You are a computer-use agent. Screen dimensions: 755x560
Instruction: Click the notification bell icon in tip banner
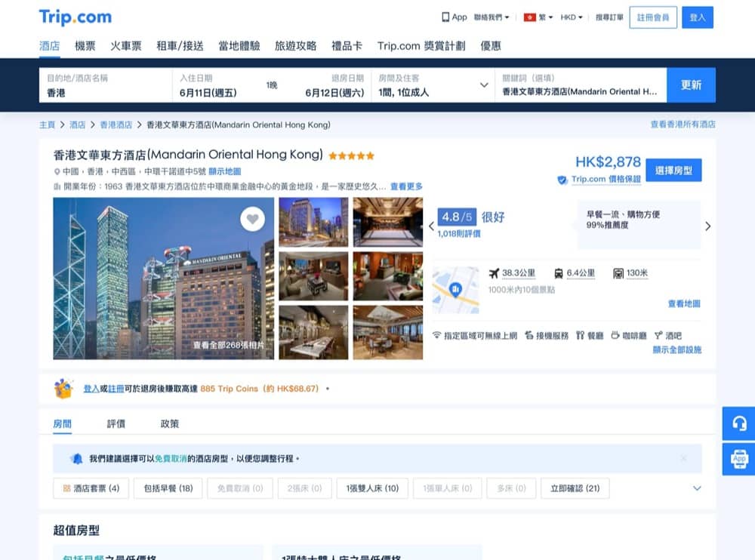click(x=76, y=458)
